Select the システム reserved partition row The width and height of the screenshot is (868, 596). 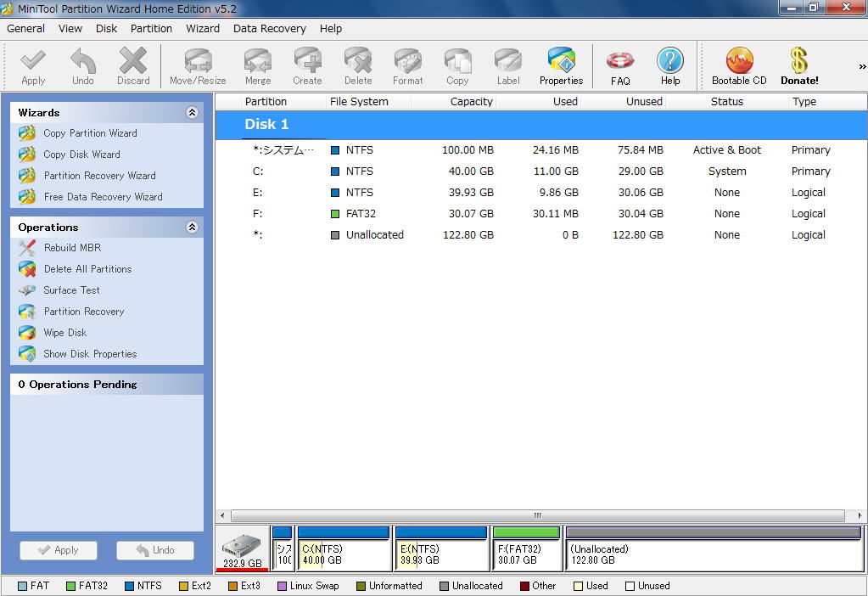tap(540, 150)
